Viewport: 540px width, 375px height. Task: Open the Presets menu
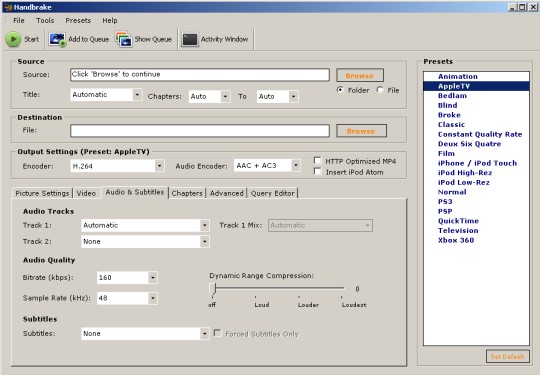pyautogui.click(x=78, y=21)
